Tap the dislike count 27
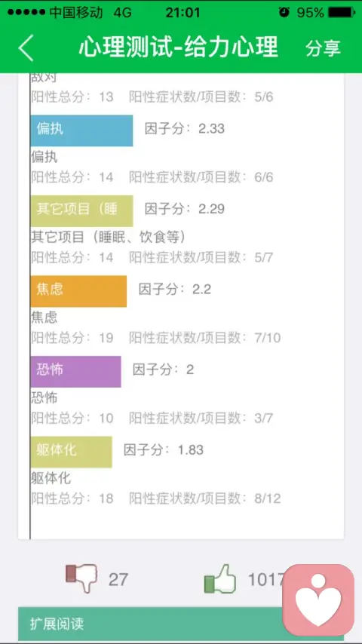The width and height of the screenshot is (362, 644). click(118, 579)
